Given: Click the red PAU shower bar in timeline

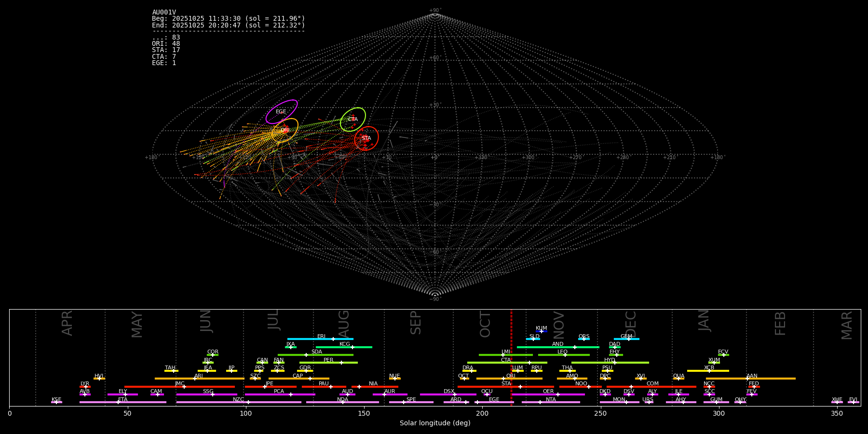Looking at the screenshot, I should pos(324,387).
